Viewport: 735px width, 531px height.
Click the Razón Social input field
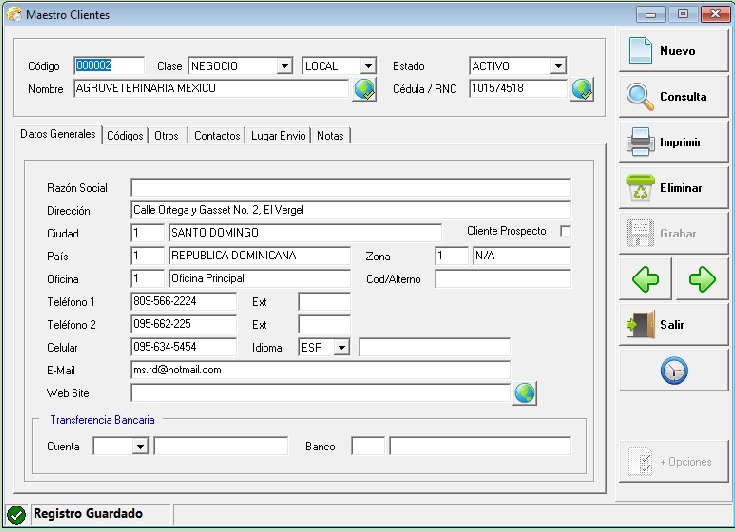[350, 188]
